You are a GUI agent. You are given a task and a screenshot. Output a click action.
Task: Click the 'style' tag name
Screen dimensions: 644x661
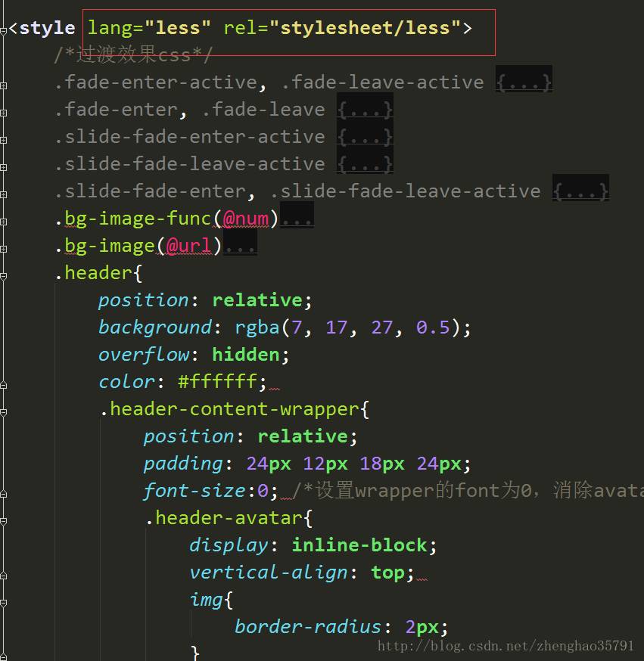[x=47, y=29]
